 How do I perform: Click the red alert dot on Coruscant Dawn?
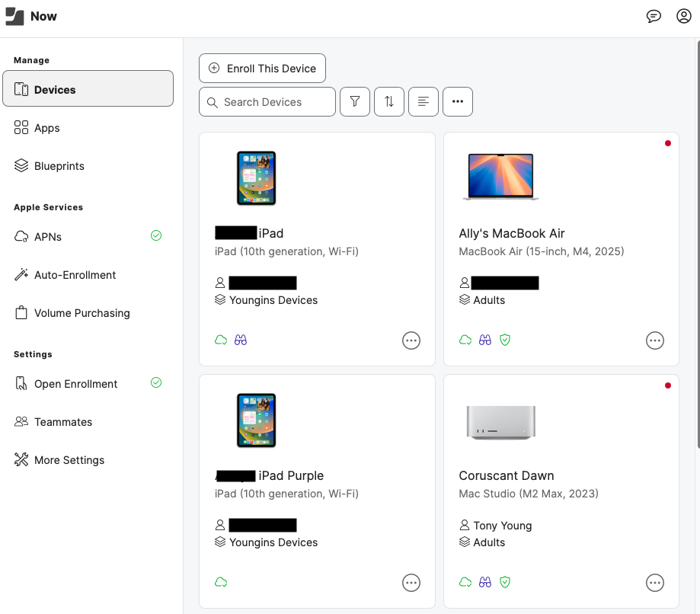pos(668,385)
